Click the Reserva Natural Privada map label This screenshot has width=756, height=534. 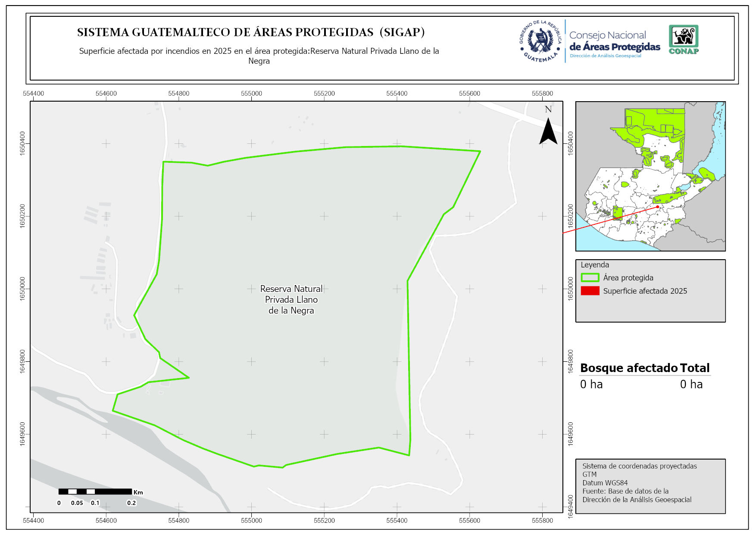click(x=291, y=300)
